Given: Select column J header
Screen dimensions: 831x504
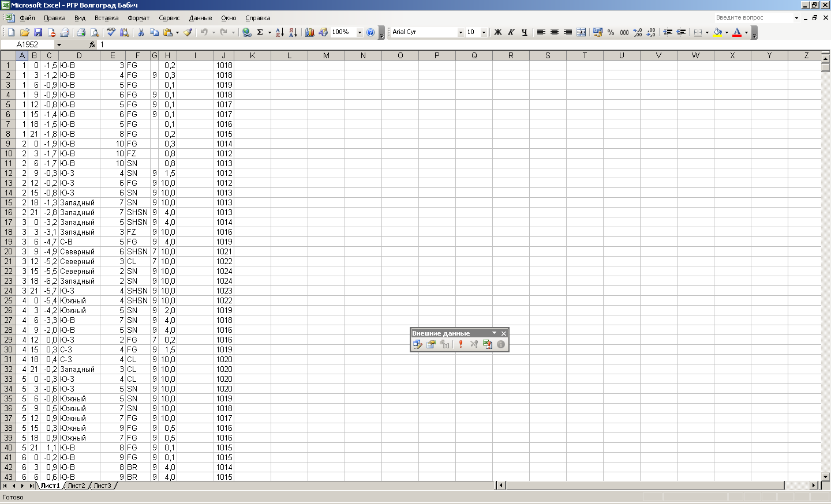Looking at the screenshot, I should (224, 55).
